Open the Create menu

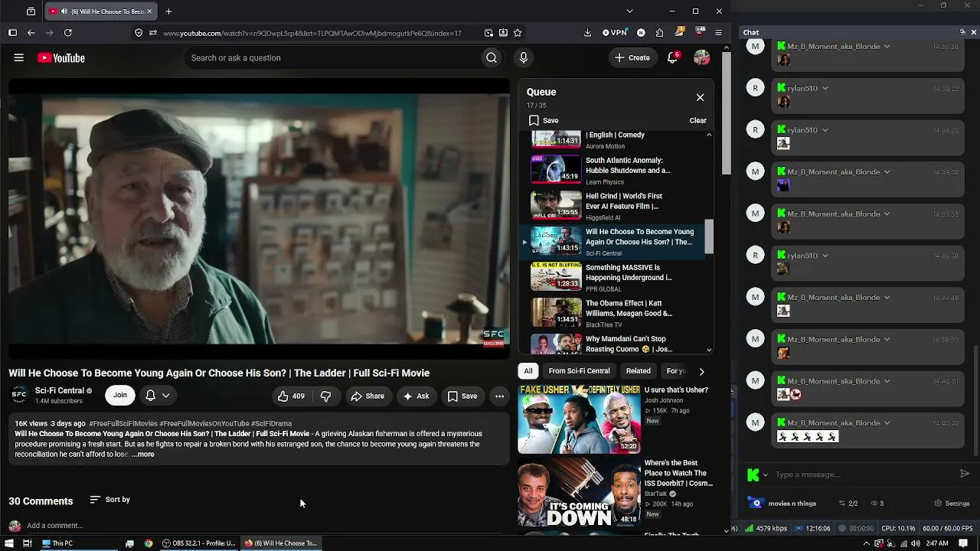[x=632, y=58]
